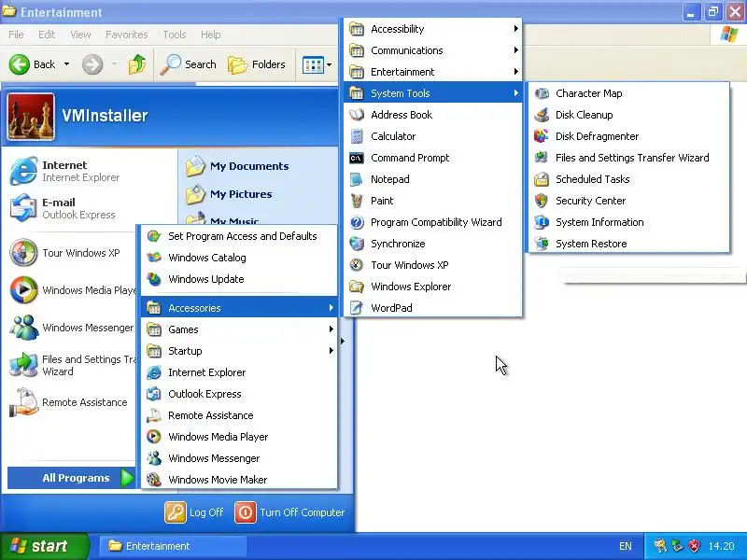
Task: Launch System Restore
Action: [x=627, y=244]
